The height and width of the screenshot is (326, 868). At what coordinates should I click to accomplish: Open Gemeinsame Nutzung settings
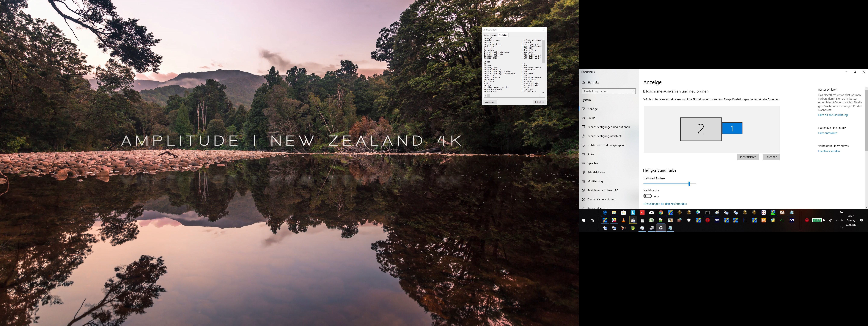click(x=609, y=199)
